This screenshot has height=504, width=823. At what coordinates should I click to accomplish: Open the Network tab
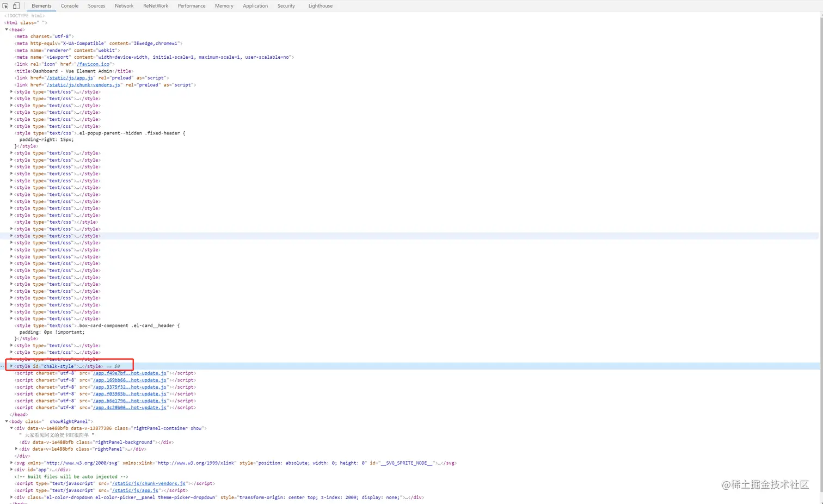[124, 5]
